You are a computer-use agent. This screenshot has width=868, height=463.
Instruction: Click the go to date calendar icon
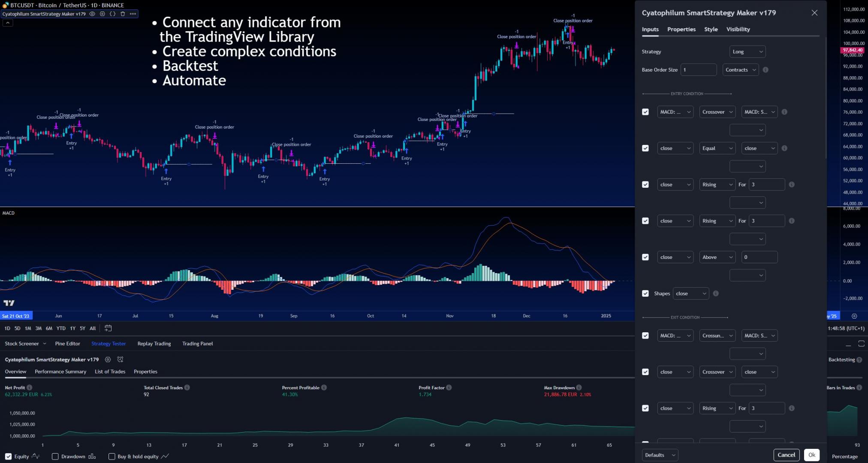[x=108, y=328]
